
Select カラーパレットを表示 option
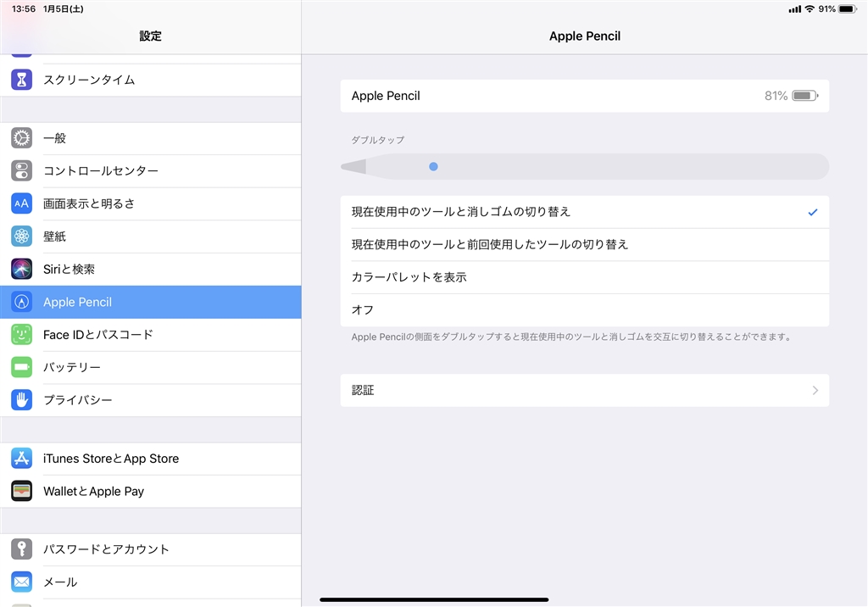(585, 277)
